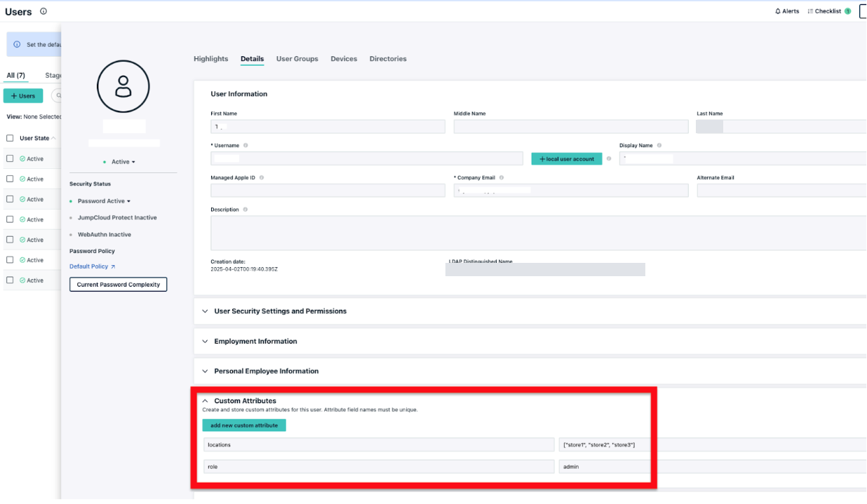Click the First Name input field

point(328,127)
